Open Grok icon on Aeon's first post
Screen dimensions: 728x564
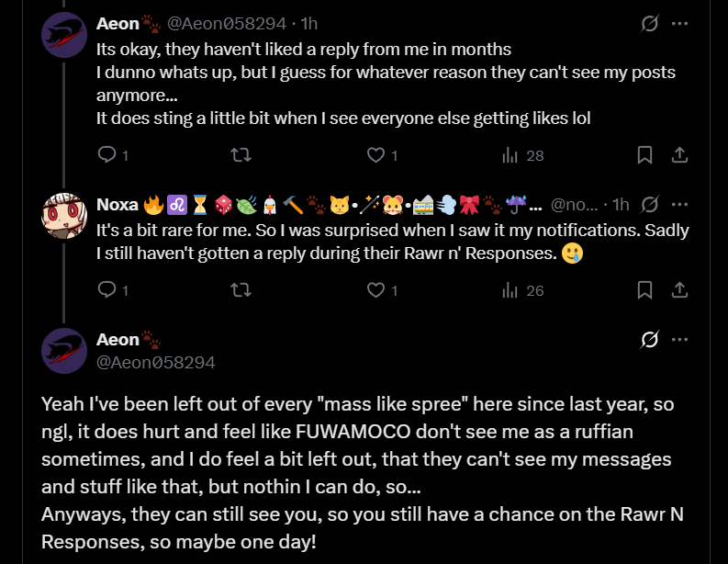[649, 23]
